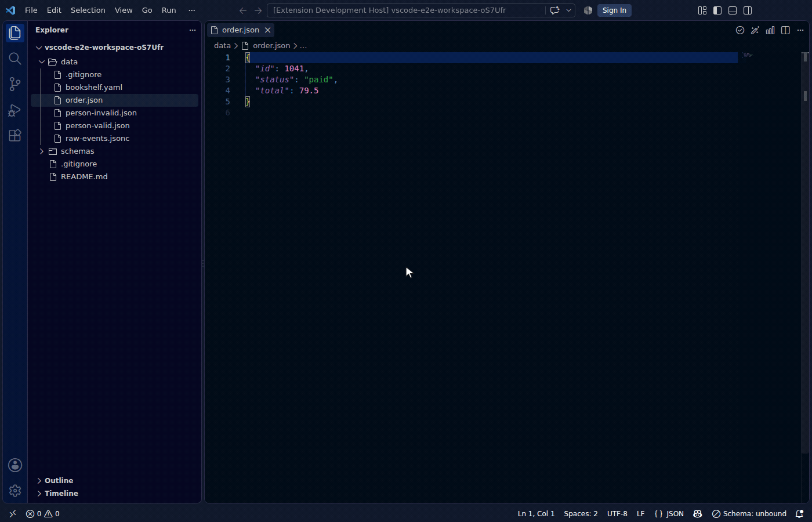Collapse the vscode-e2e-workspace-oS7Ufr root folder
812x522 pixels.
point(39,48)
